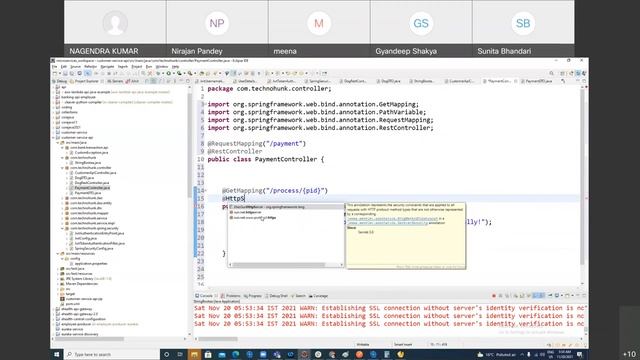Select participant tile Gyandeep Shakya
640x360 pixels.
pos(421,29)
